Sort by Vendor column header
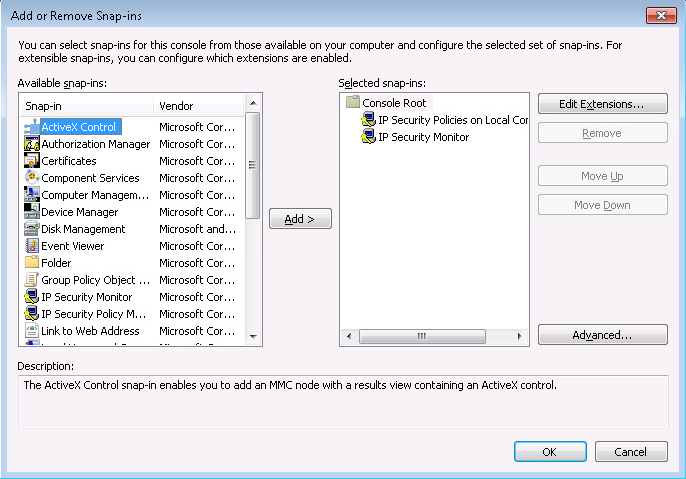 click(198, 106)
